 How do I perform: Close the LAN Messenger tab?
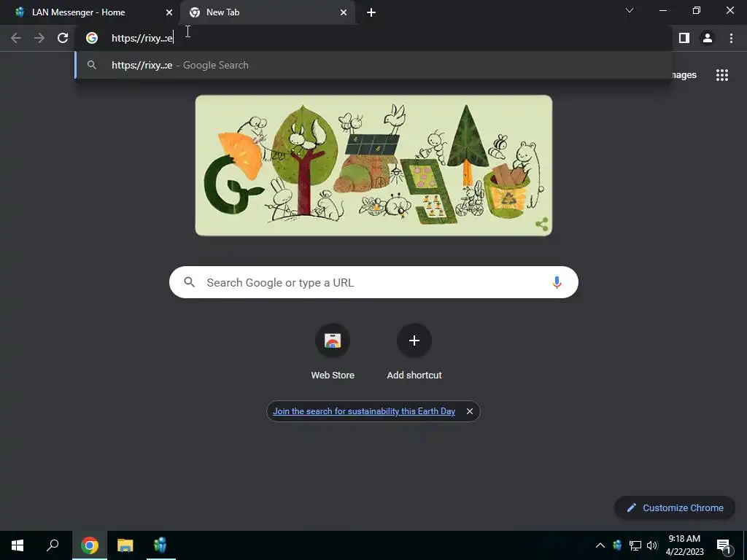169,12
